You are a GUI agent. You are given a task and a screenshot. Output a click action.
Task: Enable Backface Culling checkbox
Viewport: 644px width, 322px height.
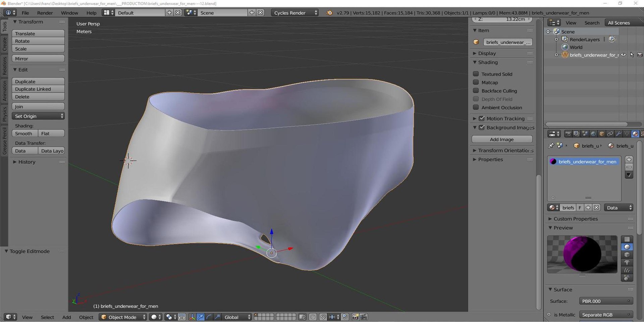[476, 91]
